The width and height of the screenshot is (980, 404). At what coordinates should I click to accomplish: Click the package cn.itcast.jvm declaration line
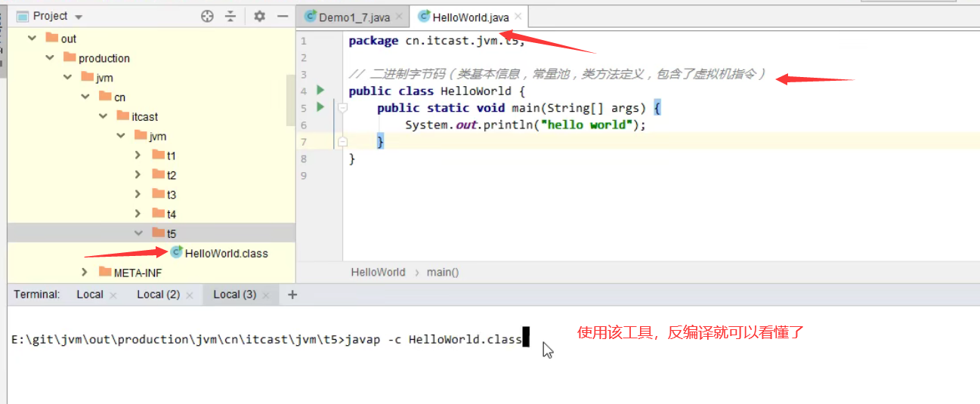436,41
